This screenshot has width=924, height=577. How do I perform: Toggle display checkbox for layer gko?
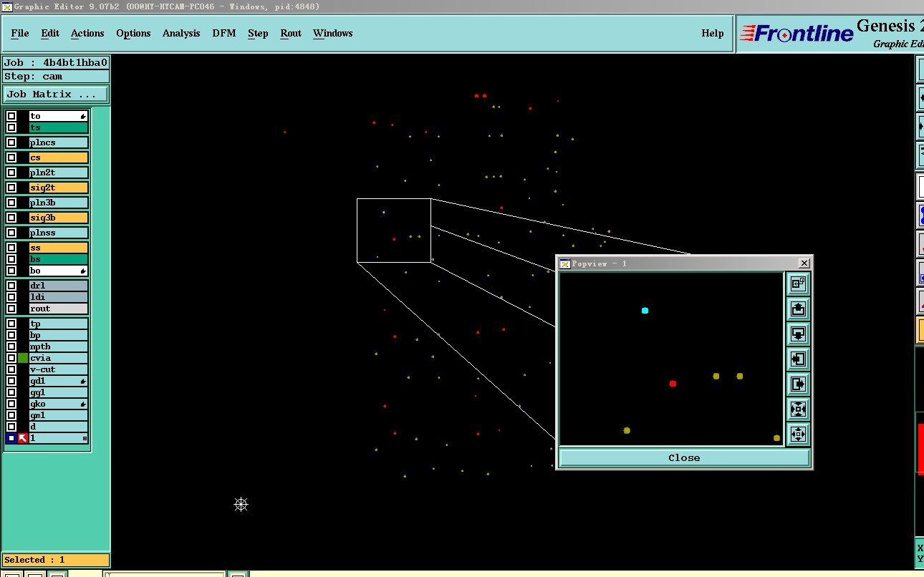coord(11,404)
